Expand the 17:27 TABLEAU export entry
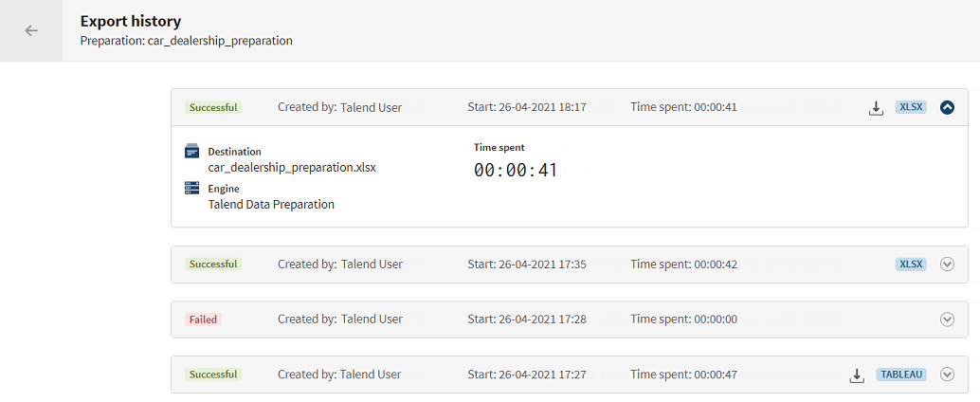The height and width of the screenshot is (402, 980). [947, 375]
